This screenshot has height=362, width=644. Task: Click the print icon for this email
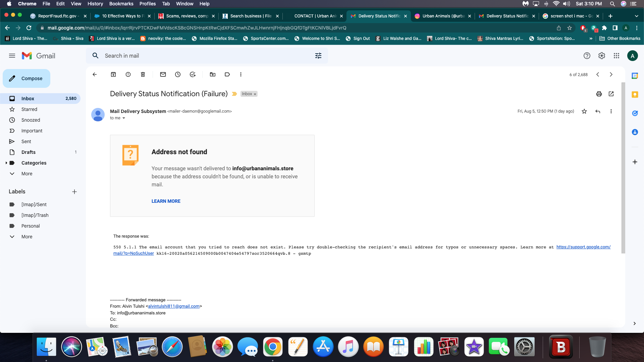(x=599, y=94)
